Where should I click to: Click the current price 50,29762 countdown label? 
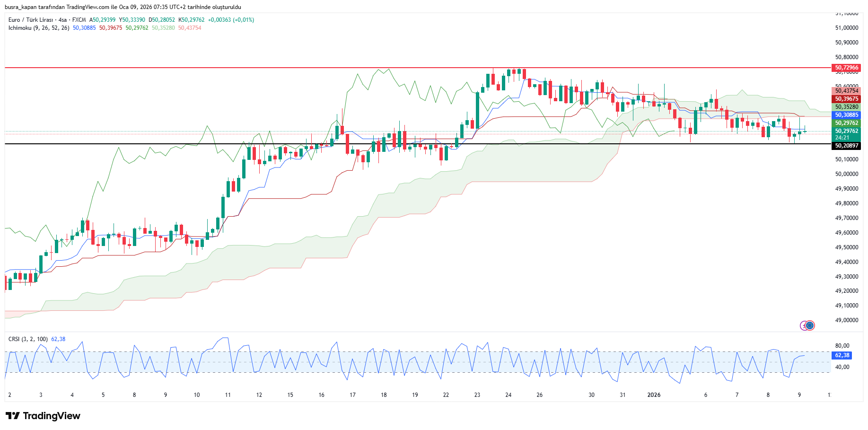[x=846, y=134]
